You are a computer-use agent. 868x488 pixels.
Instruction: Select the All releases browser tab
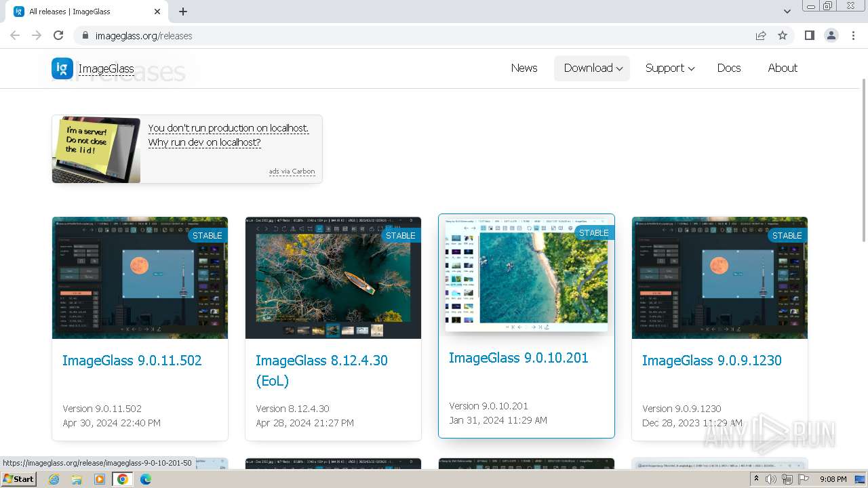pos(87,12)
